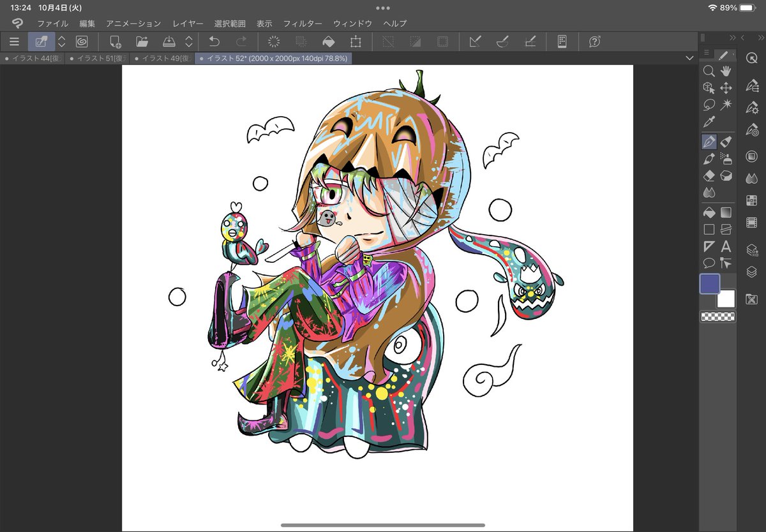Create new canvas with New icon

(115, 41)
